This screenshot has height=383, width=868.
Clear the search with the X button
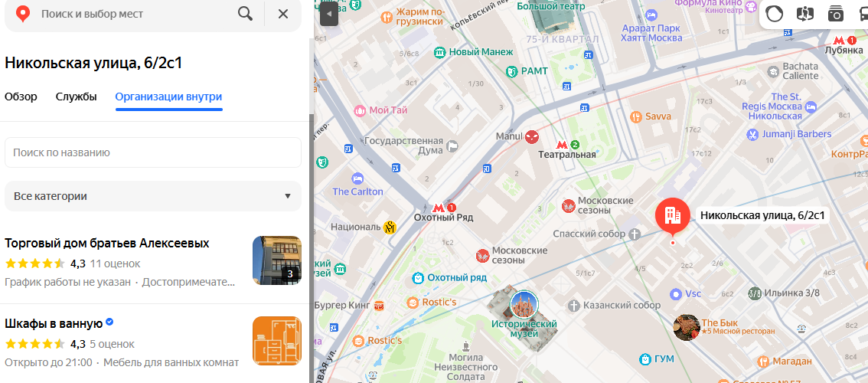[283, 14]
